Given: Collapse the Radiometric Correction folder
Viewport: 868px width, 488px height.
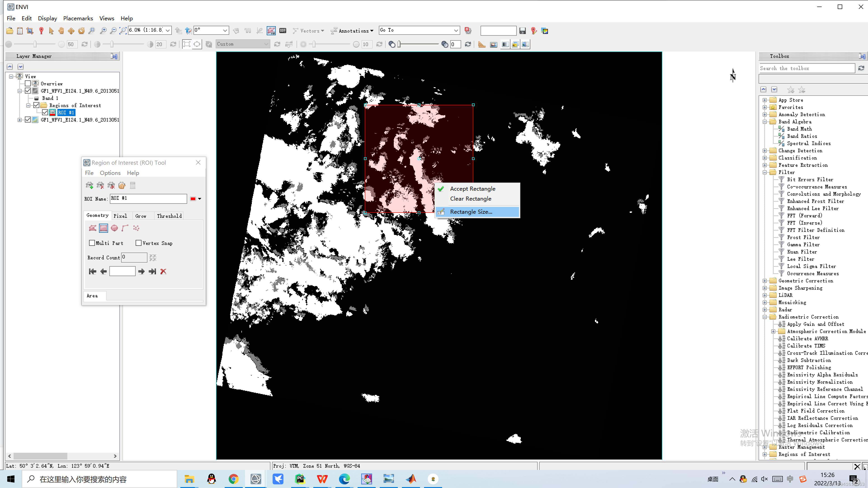Looking at the screenshot, I should 765,317.
